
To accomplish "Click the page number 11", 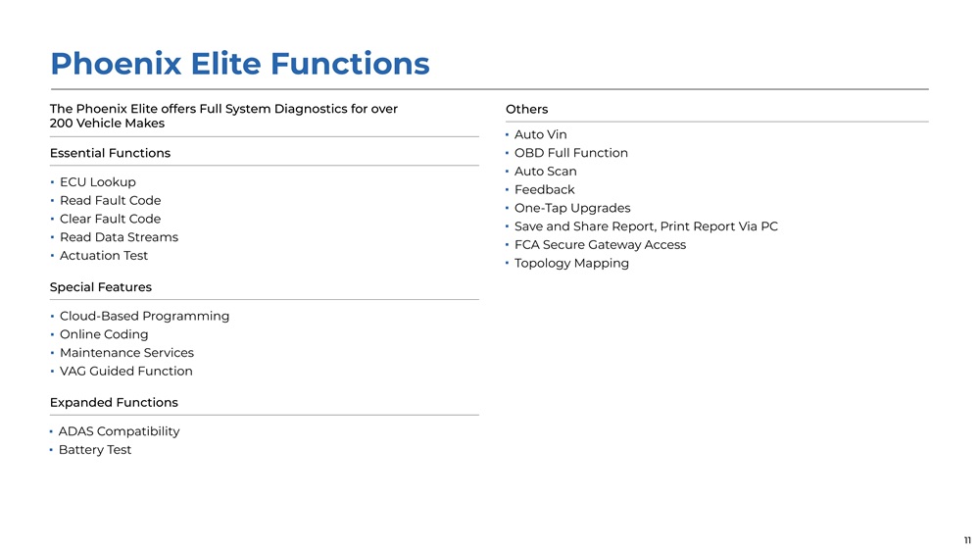I will [967, 540].
